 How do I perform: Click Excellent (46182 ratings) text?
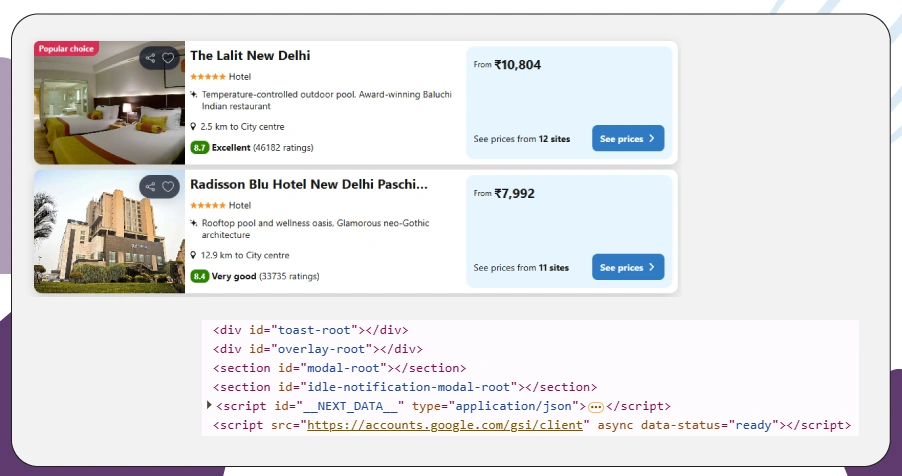click(262, 147)
